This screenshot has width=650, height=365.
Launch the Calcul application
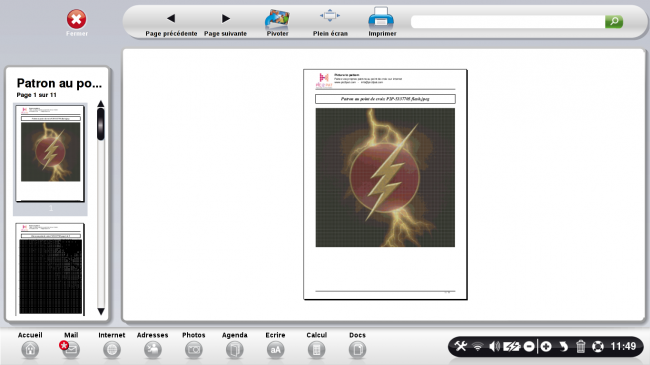316,350
